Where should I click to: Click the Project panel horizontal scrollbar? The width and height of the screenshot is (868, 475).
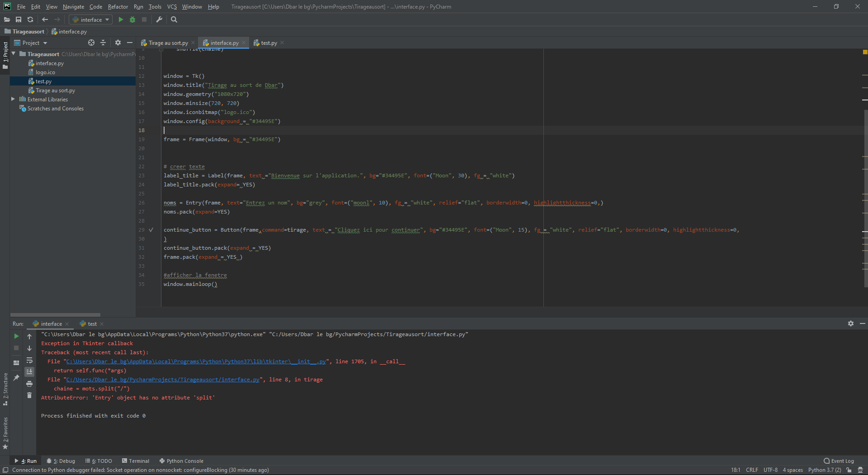click(55, 315)
